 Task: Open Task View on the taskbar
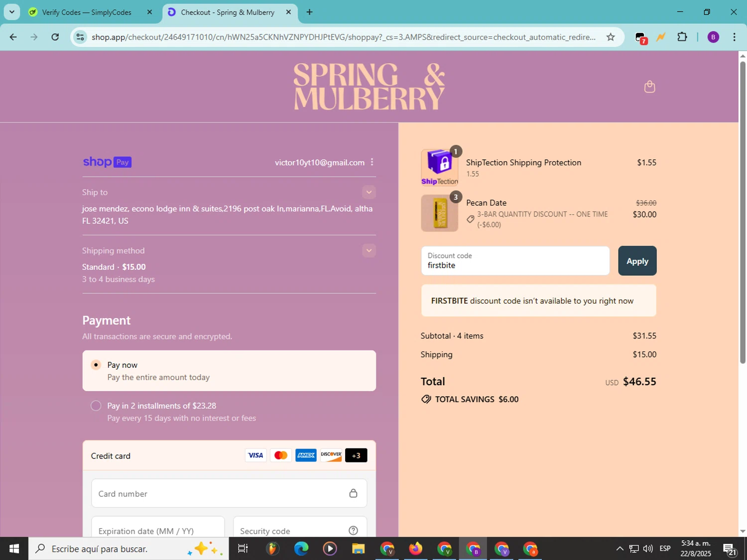pos(243,549)
